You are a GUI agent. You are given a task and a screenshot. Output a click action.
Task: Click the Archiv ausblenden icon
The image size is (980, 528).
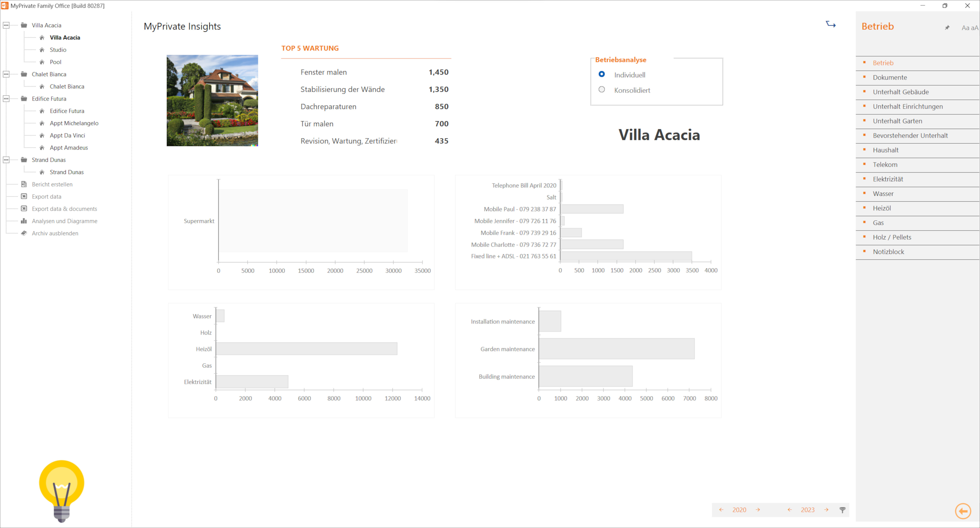[x=23, y=233]
